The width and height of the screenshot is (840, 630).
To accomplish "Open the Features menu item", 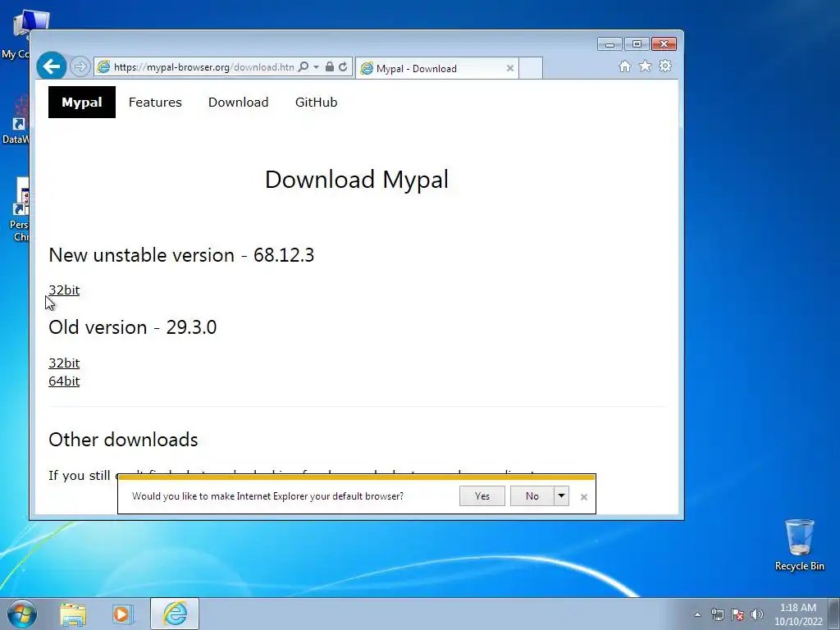I will [x=155, y=103].
